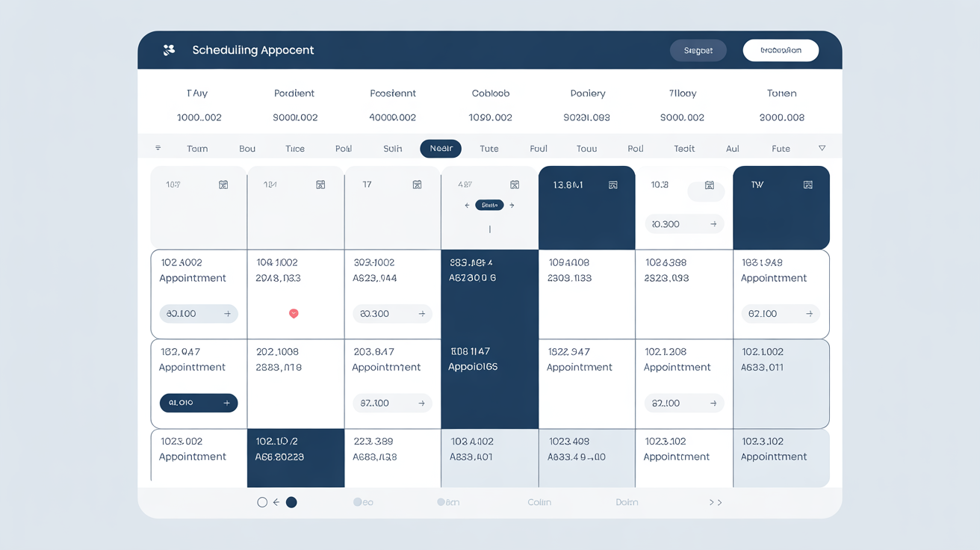Click the app logo beside Scheduling title
Screen dimensions: 980x550
[x=169, y=50]
